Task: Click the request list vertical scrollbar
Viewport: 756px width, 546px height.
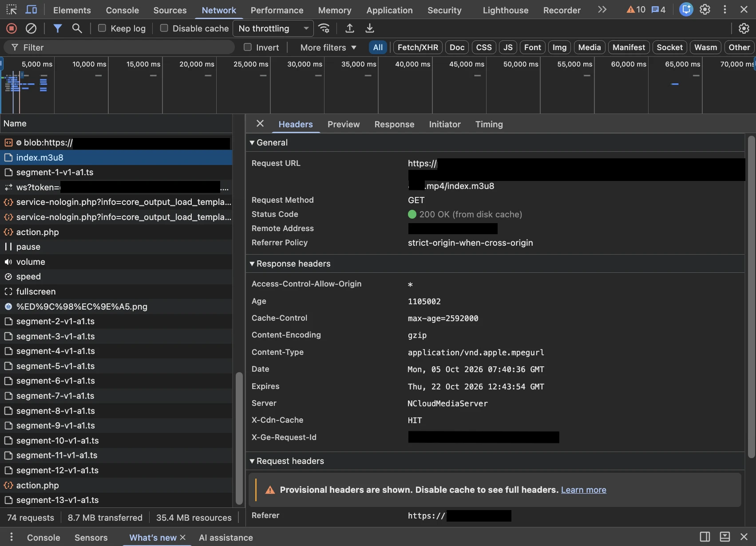Action: click(239, 438)
